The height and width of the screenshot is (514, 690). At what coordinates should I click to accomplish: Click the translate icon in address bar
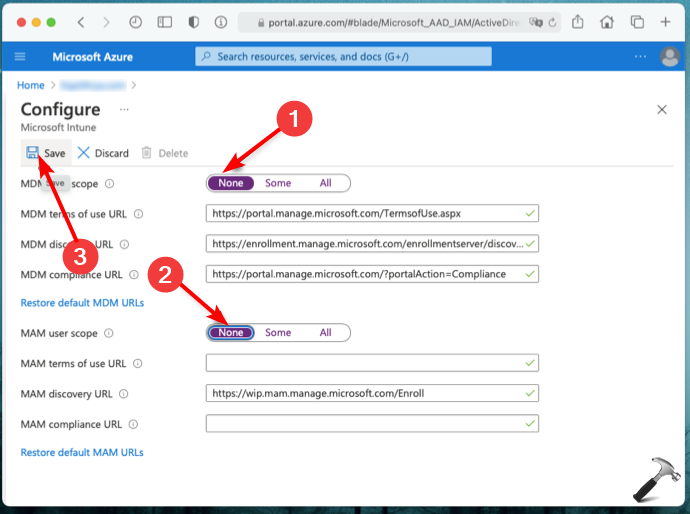pyautogui.click(x=536, y=22)
